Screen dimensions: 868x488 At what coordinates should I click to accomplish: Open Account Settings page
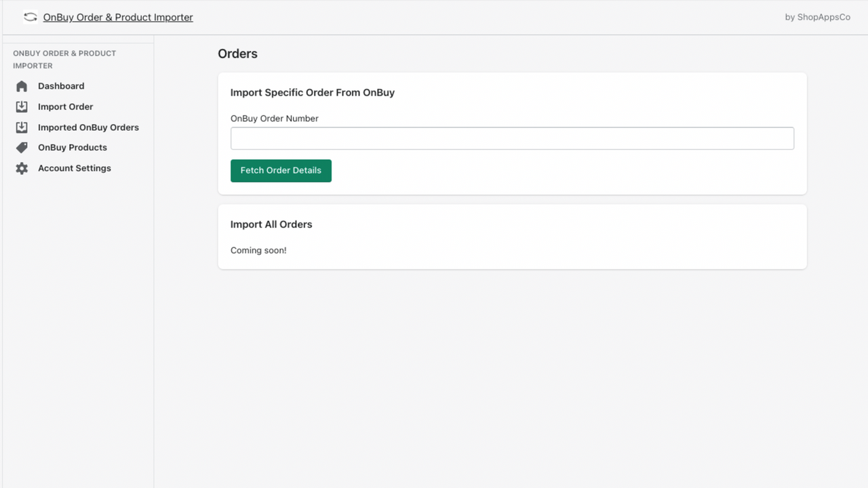pyautogui.click(x=75, y=168)
